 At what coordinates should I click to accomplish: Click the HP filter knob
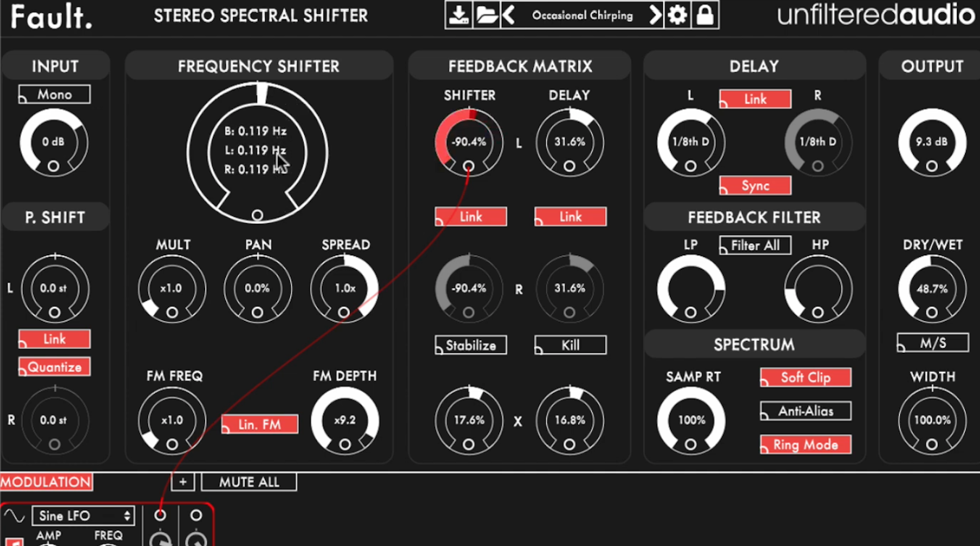(x=818, y=289)
